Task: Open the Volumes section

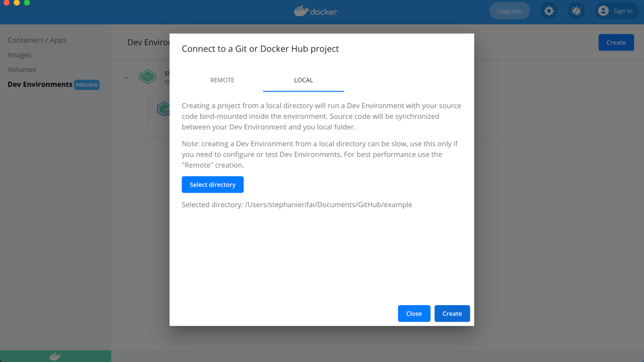Action: (22, 70)
